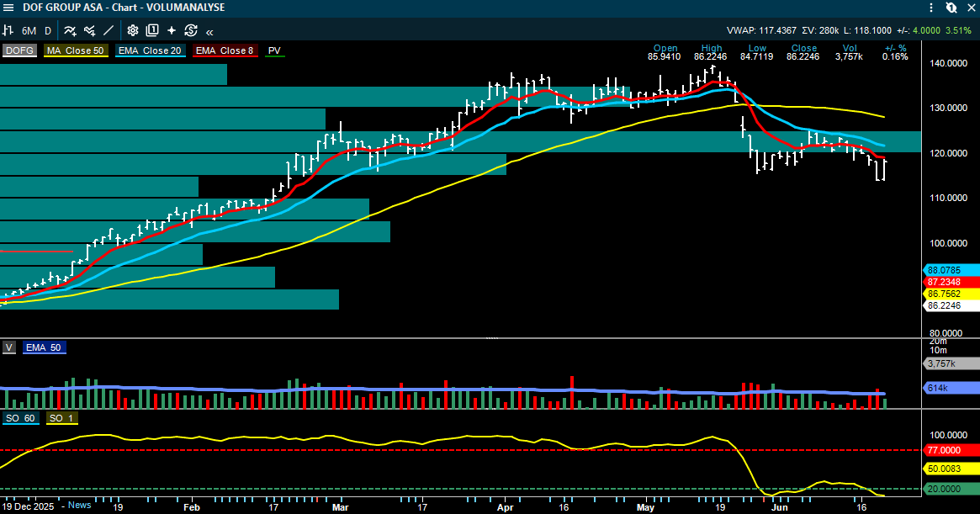The image size is (980, 514).
Task: Open the hamburger menu beside DOF GROUP ASA
Action: (8, 8)
